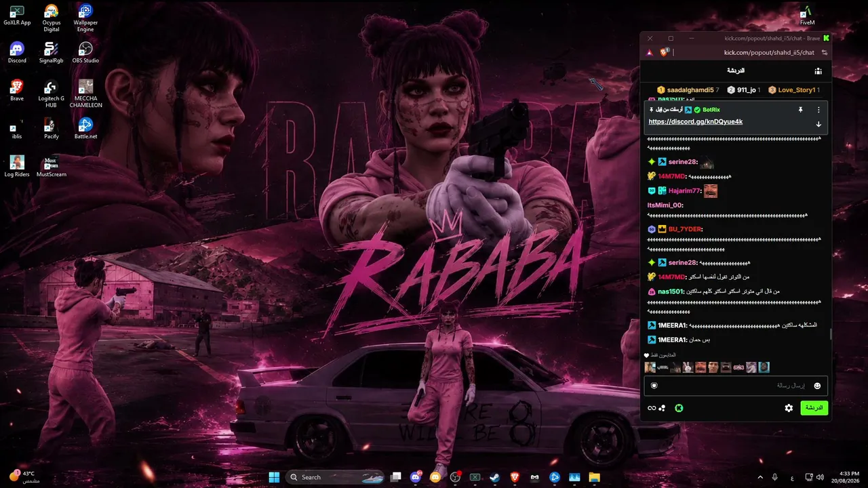Open saadalghamdi5 leaderboard entry

tap(688, 90)
